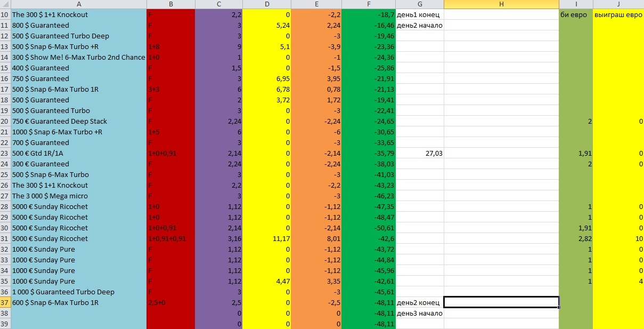Click cell '700 $ Guaranteed'
This screenshot has width=644, height=329.
point(79,143)
